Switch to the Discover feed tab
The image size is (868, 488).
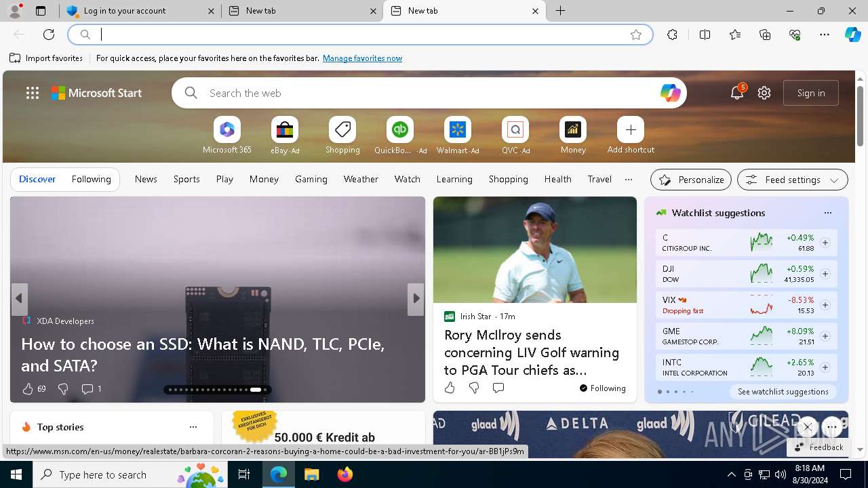[x=37, y=179]
